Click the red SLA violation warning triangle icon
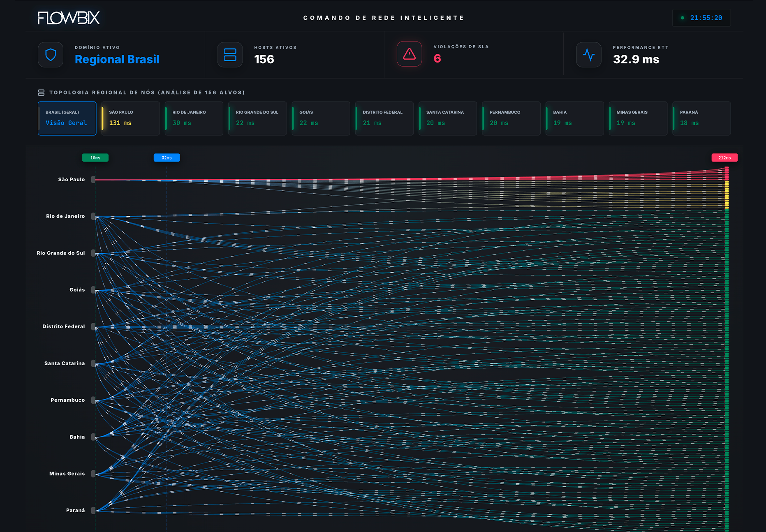The height and width of the screenshot is (532, 766). click(x=409, y=54)
